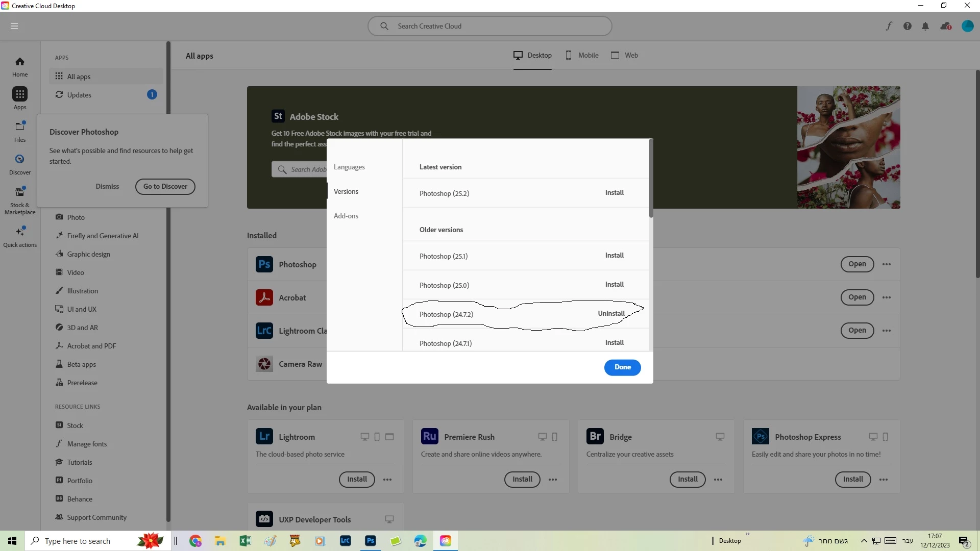
Task: Open the hamburger menu icon
Action: point(14,26)
